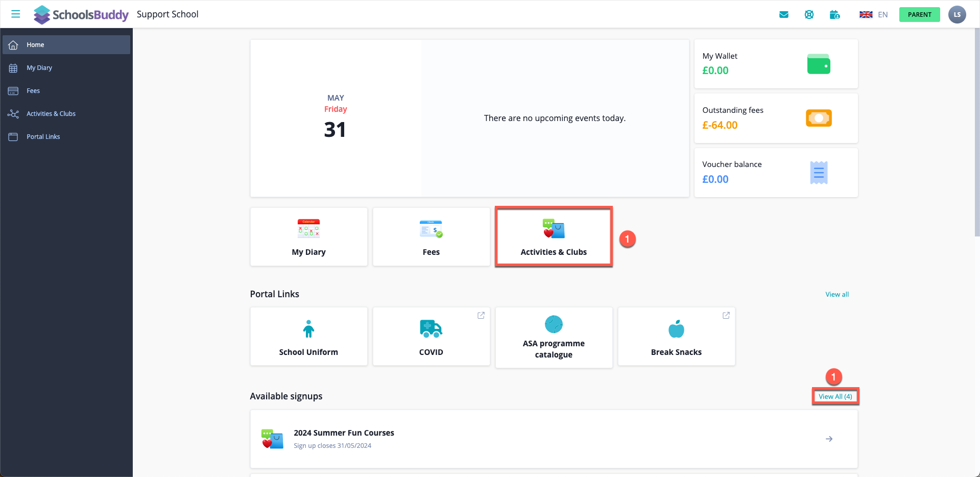Click the PARENT role button
Screen dimensions: 980x477
click(919, 14)
